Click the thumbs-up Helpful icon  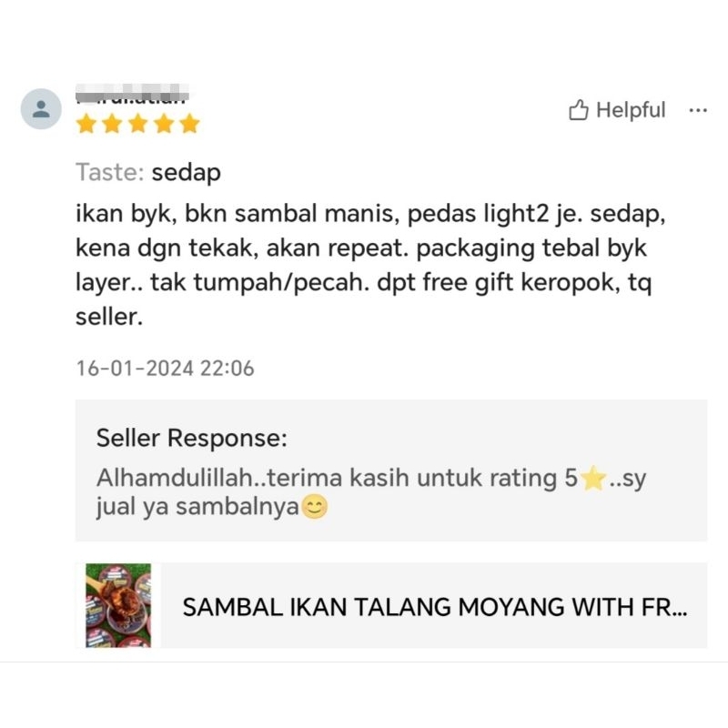[579, 110]
